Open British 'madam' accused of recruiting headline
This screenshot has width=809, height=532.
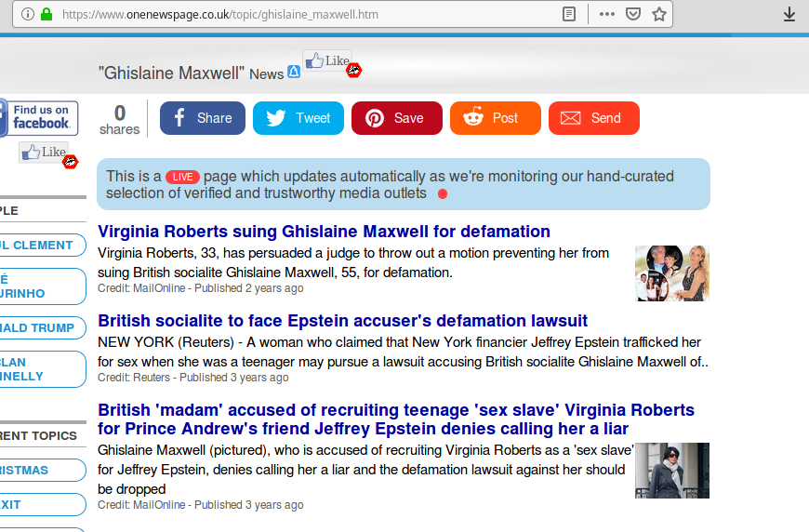pyautogui.click(x=396, y=419)
